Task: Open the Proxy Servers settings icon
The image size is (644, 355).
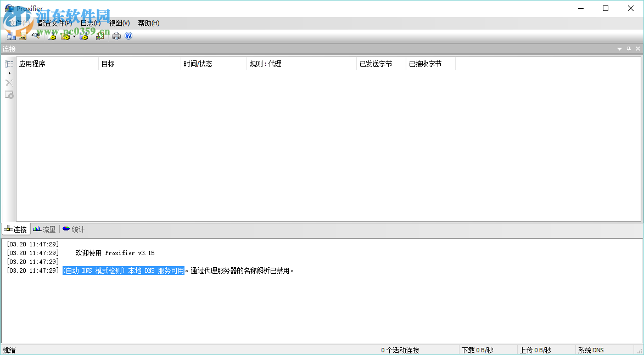Action: click(x=11, y=36)
